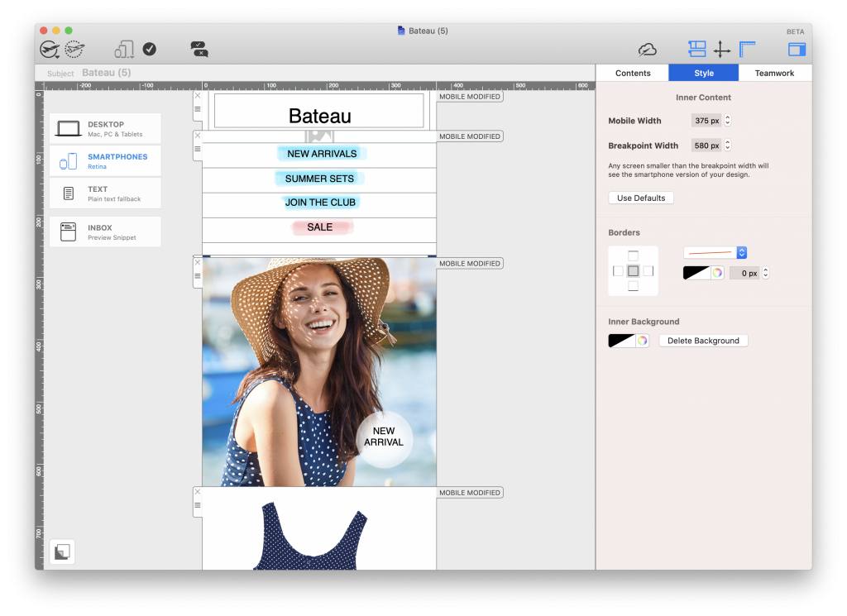
Task: Select the Text plain fallback mode
Action: tap(105, 193)
